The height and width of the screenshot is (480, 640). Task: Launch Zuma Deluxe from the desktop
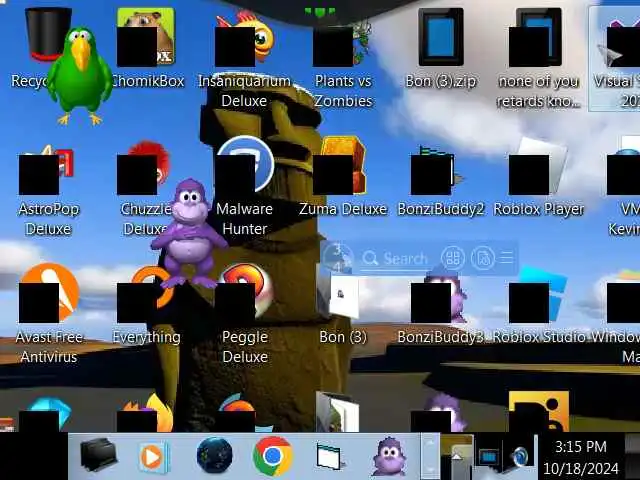point(342,165)
